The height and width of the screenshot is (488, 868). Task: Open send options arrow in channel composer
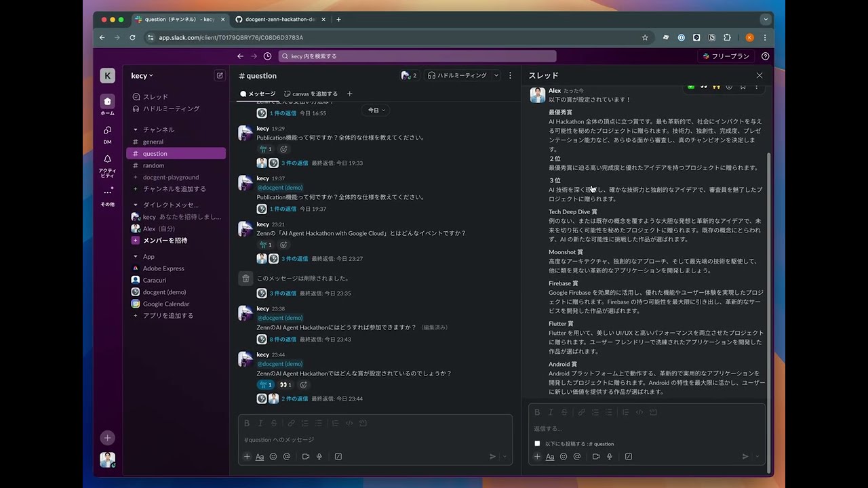click(x=505, y=457)
